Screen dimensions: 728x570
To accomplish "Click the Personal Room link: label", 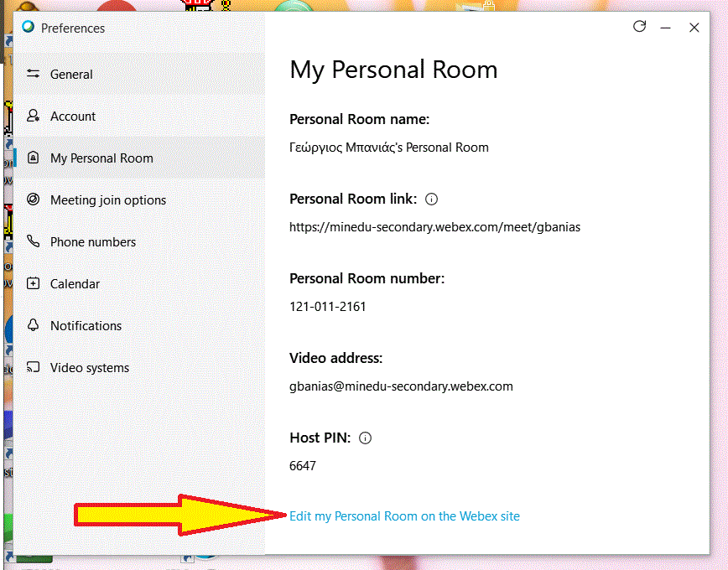I will point(353,199).
